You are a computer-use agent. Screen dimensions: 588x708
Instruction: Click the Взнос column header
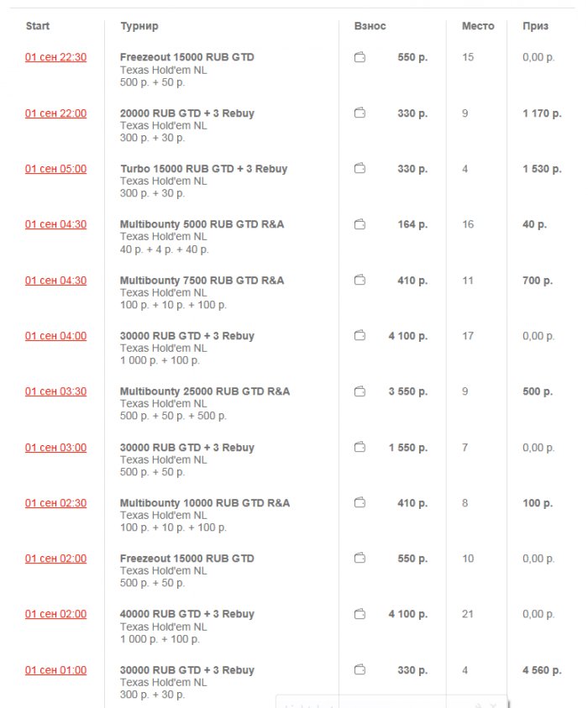tap(370, 26)
